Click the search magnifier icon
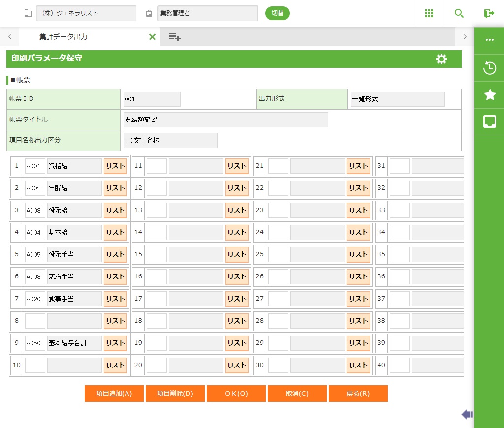This screenshot has height=428, width=504. click(x=459, y=13)
